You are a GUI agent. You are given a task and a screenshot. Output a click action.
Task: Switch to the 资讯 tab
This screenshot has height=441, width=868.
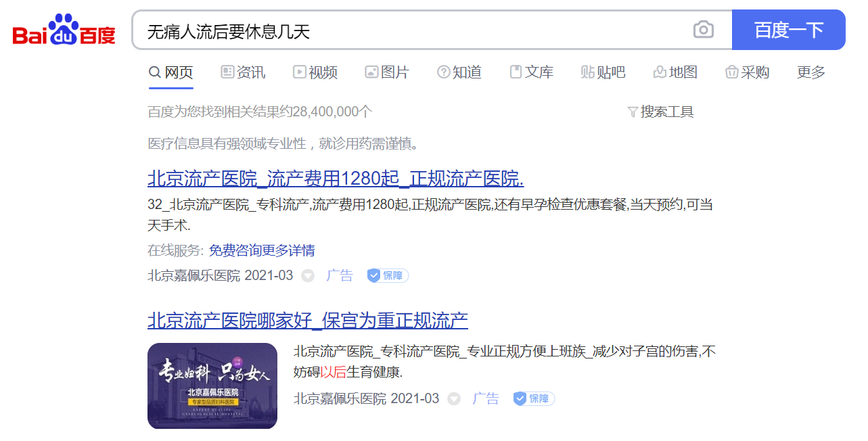[243, 72]
